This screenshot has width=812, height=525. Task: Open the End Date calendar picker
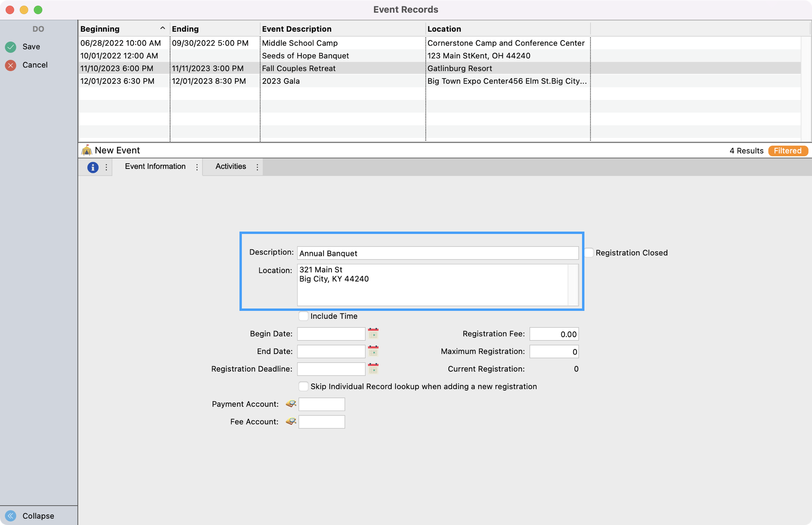tap(373, 351)
